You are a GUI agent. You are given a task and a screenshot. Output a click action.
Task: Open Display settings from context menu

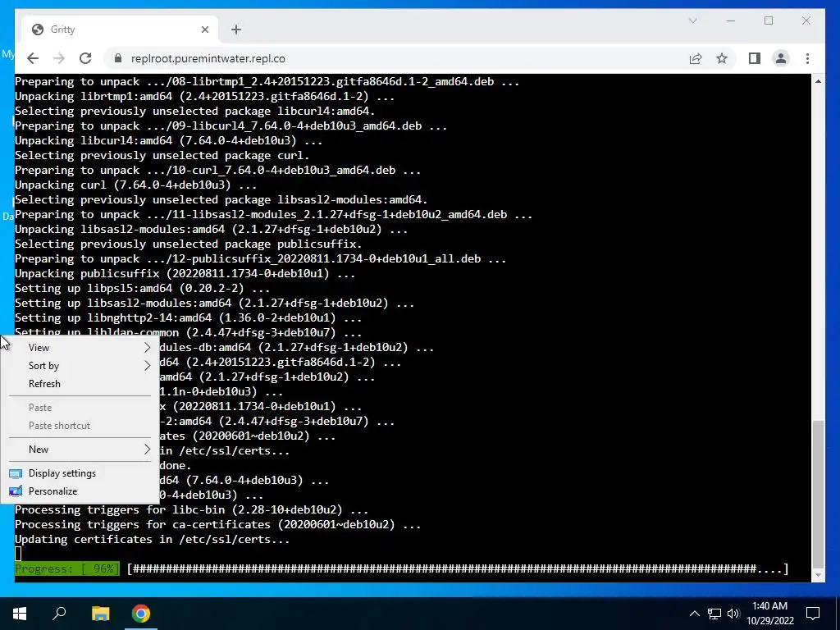[x=80, y=473]
